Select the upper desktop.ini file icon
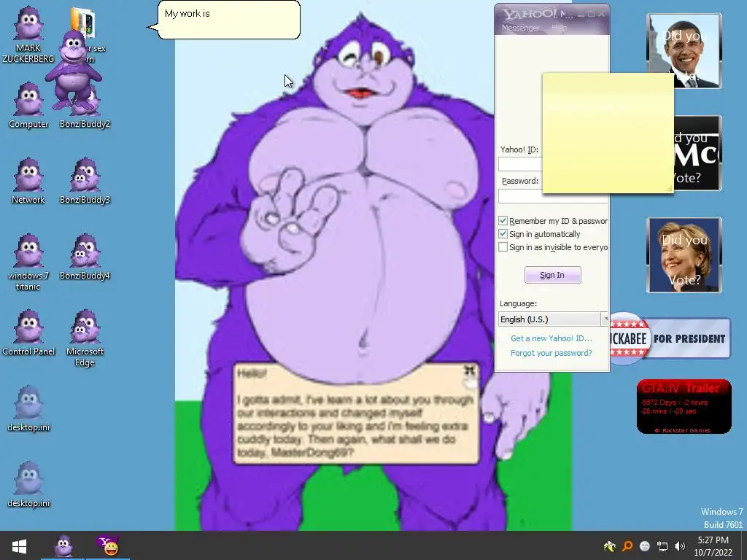This screenshot has width=747, height=560. pos(28,408)
